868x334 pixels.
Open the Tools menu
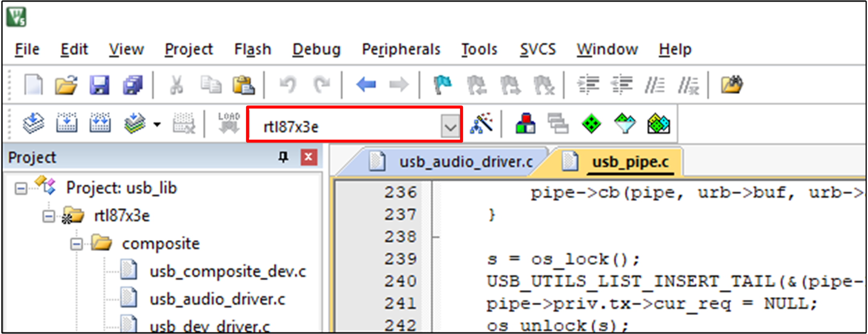479,49
